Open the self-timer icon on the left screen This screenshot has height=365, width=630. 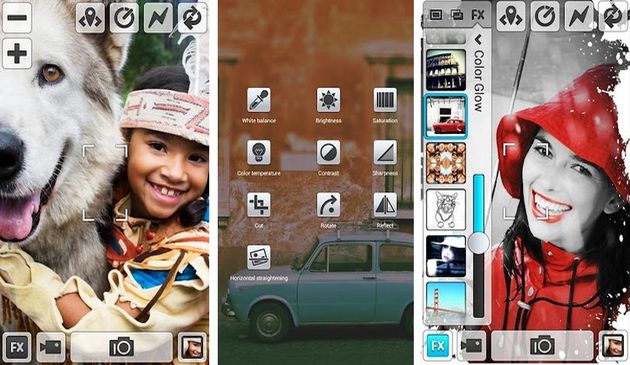click(x=124, y=18)
